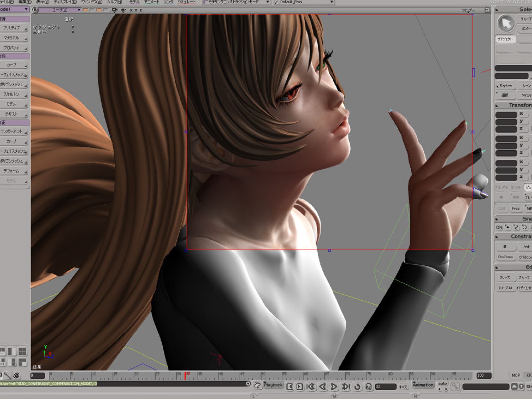The height and width of the screenshot is (399, 532).
Task: Collapse the Constrain panel triangle
Action: click(x=497, y=237)
